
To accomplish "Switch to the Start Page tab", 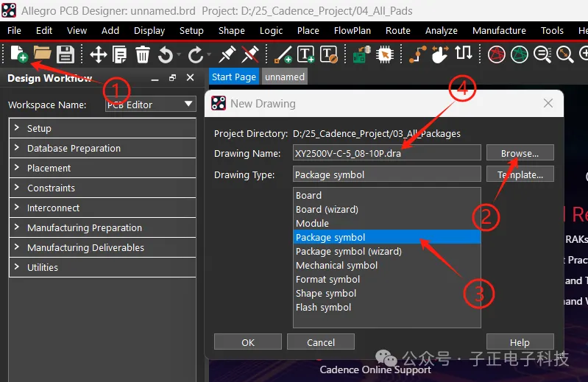I will (x=233, y=77).
